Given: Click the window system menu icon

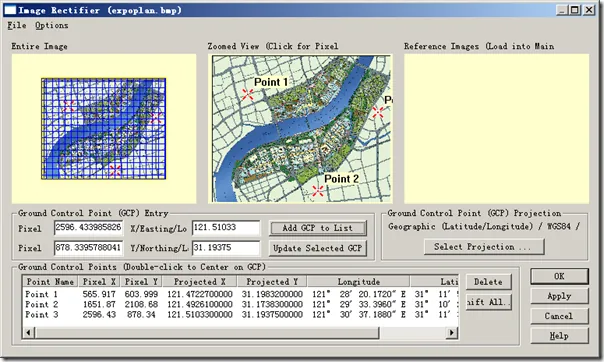Looking at the screenshot, I should (10, 10).
